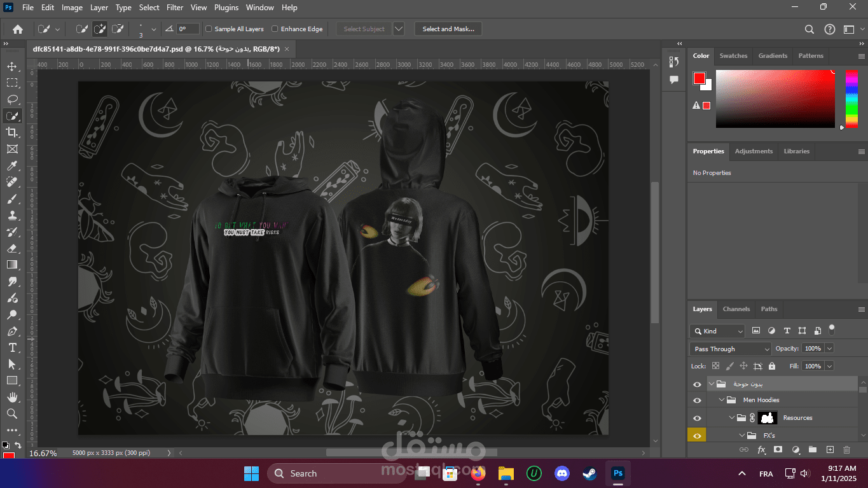Collapse the Men Hoodies group

coord(722,400)
